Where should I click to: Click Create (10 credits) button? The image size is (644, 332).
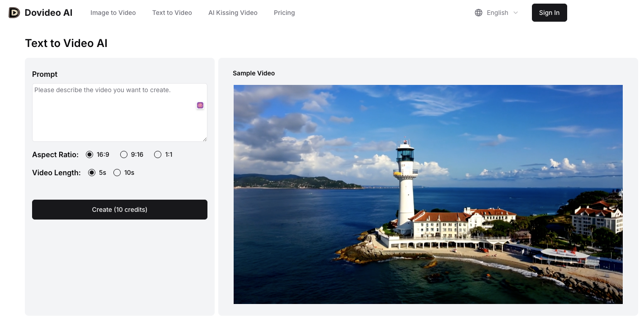120,210
